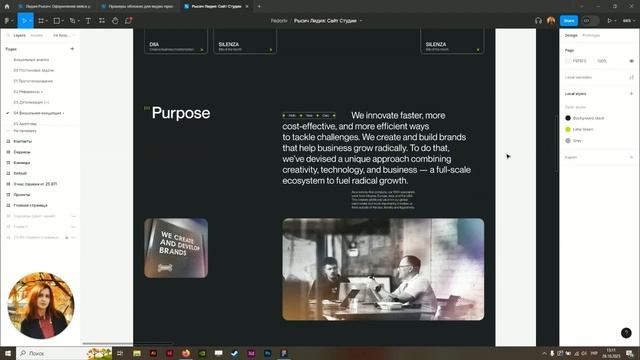The width and height of the screenshot is (640, 360).
Task: Toggle Dev Mode switch
Action: point(590,20)
